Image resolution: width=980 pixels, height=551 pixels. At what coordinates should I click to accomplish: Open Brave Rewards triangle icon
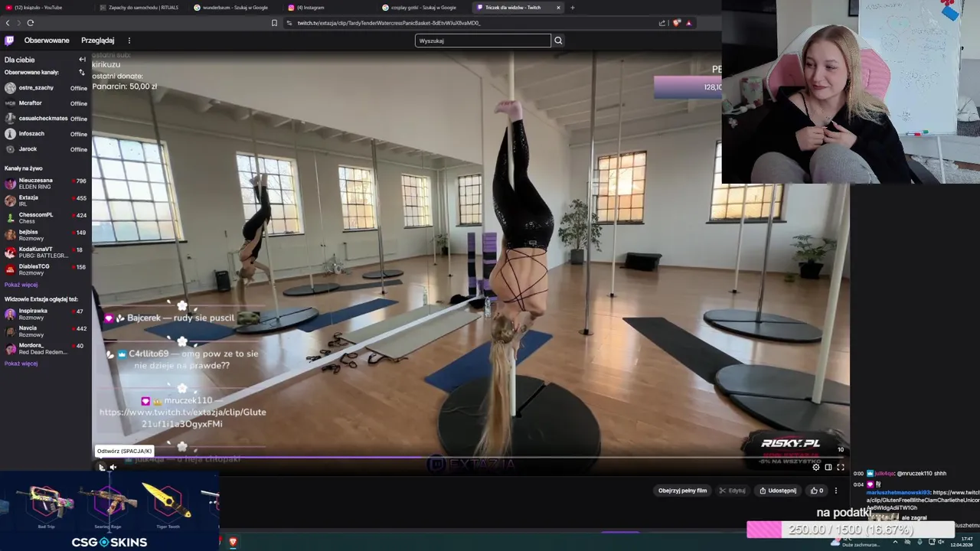[x=689, y=23]
